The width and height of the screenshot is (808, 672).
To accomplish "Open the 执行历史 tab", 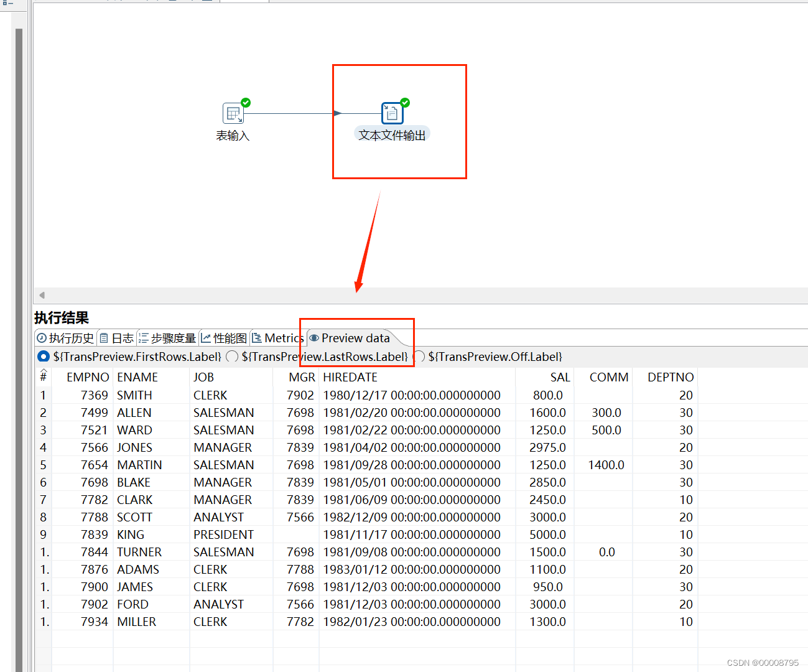I will pyautogui.click(x=66, y=338).
